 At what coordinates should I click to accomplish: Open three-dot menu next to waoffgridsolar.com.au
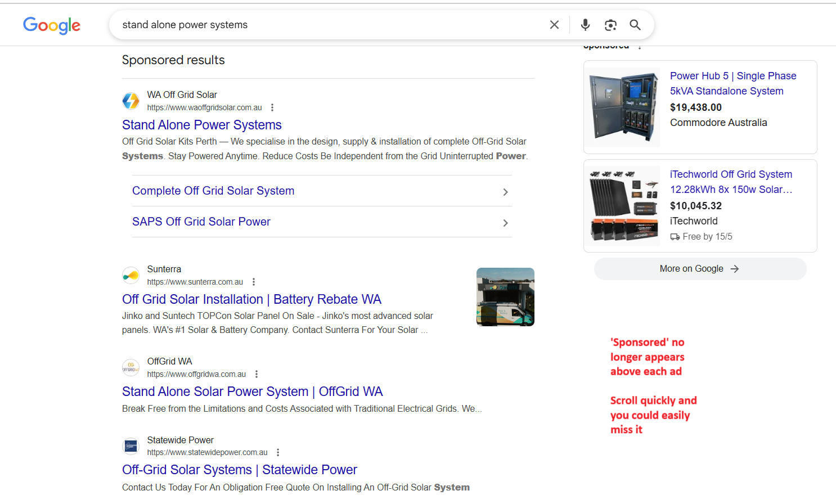[272, 107]
